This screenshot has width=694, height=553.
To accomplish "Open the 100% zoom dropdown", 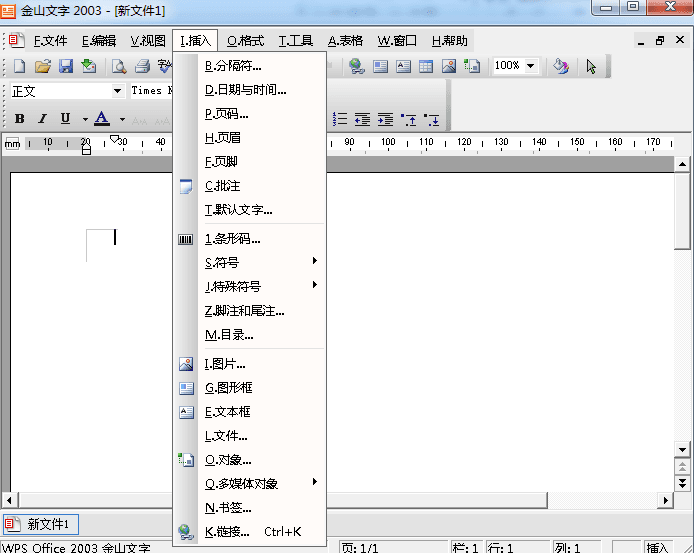I will pyautogui.click(x=531, y=66).
